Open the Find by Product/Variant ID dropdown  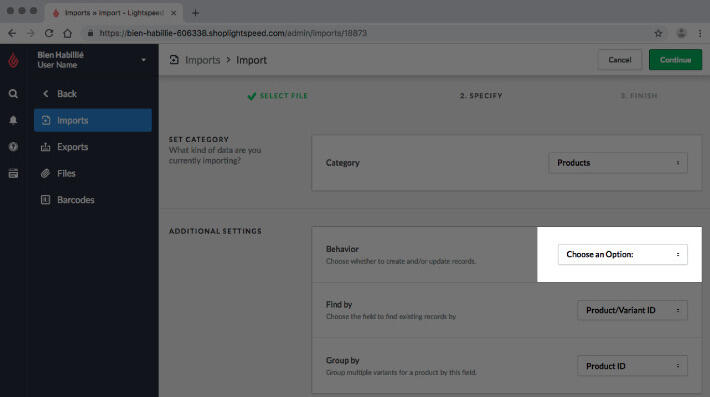click(632, 311)
